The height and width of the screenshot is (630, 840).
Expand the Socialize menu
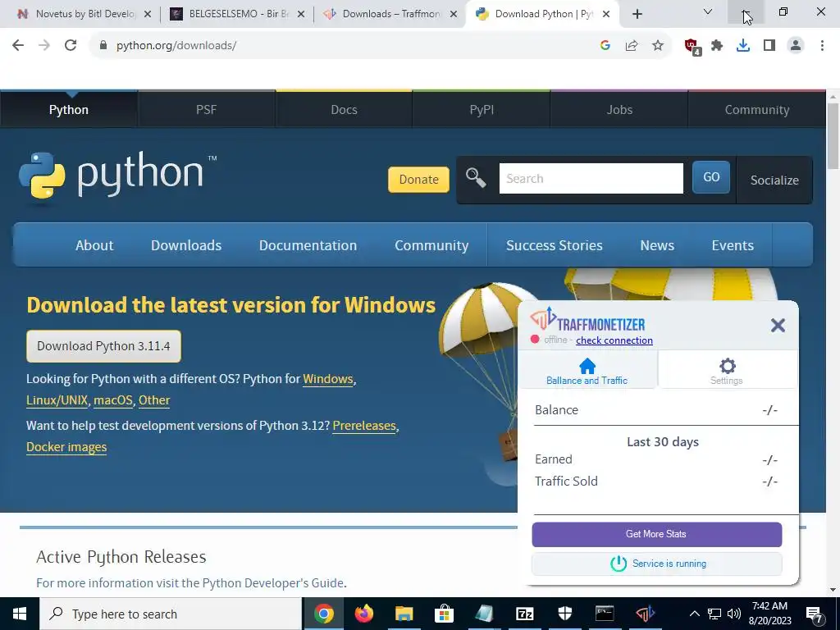774,180
